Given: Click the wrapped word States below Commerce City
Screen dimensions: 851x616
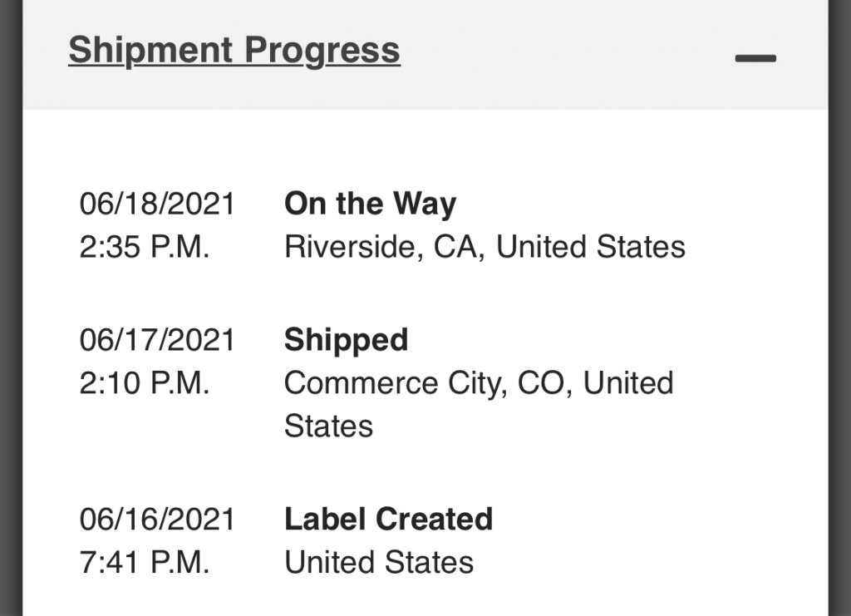Looking at the screenshot, I should (x=328, y=426).
